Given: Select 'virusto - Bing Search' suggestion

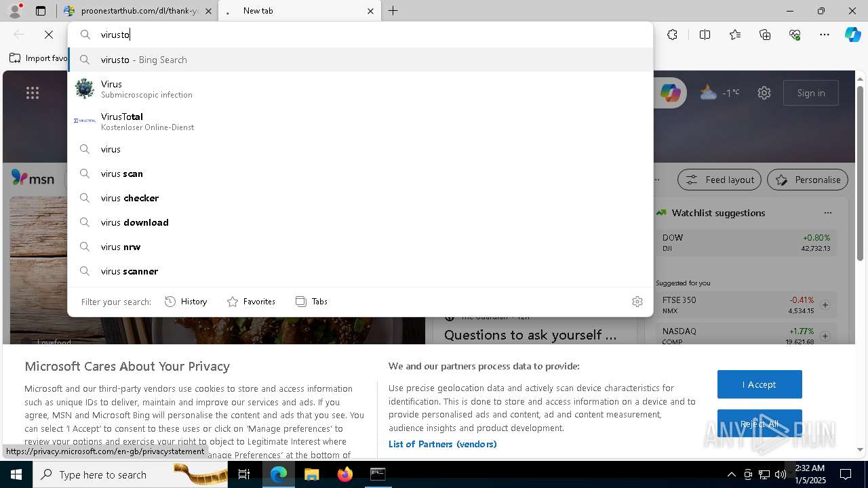Looking at the screenshot, I should click(x=360, y=60).
